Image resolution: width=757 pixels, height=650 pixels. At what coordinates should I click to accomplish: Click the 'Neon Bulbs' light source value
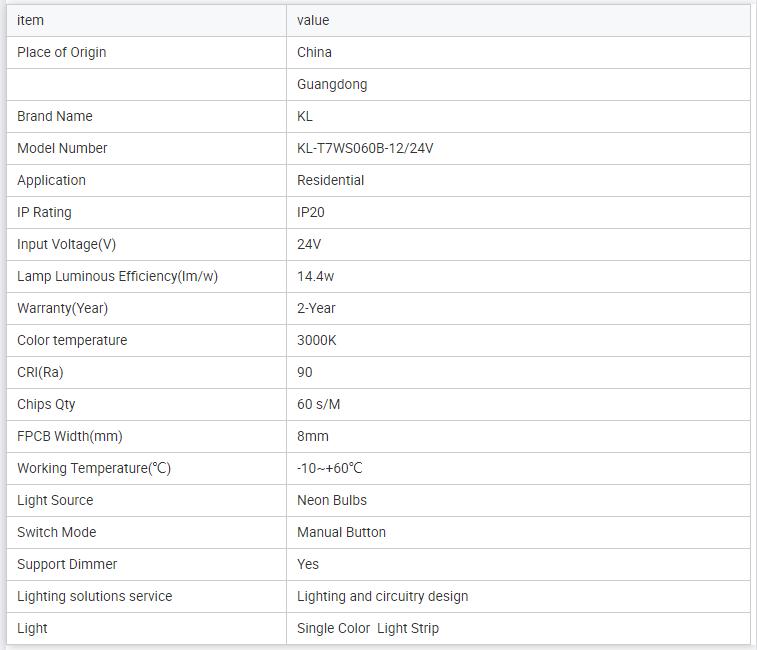click(x=332, y=500)
